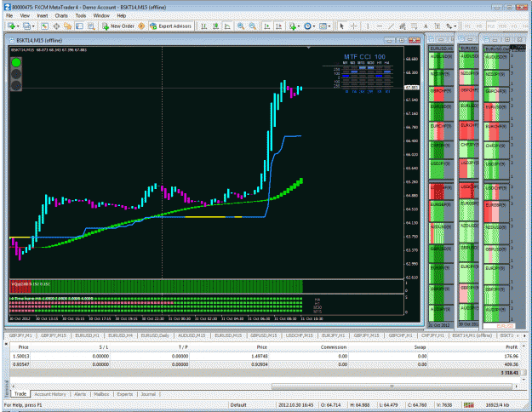
Task: Open the BSKT14,M1 (offline) chart tab
Action: tap(472, 335)
